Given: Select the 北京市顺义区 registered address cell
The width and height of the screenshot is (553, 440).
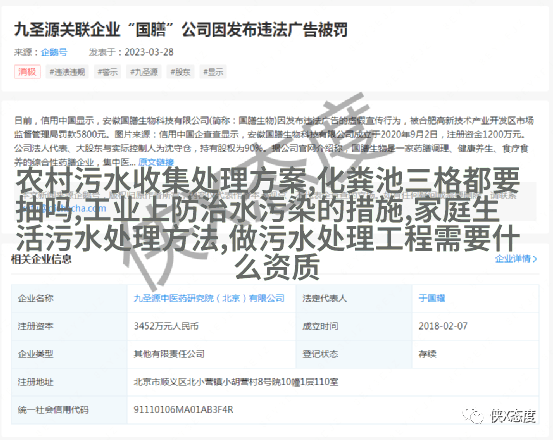Looking at the screenshot, I should pyautogui.click(x=333, y=382).
